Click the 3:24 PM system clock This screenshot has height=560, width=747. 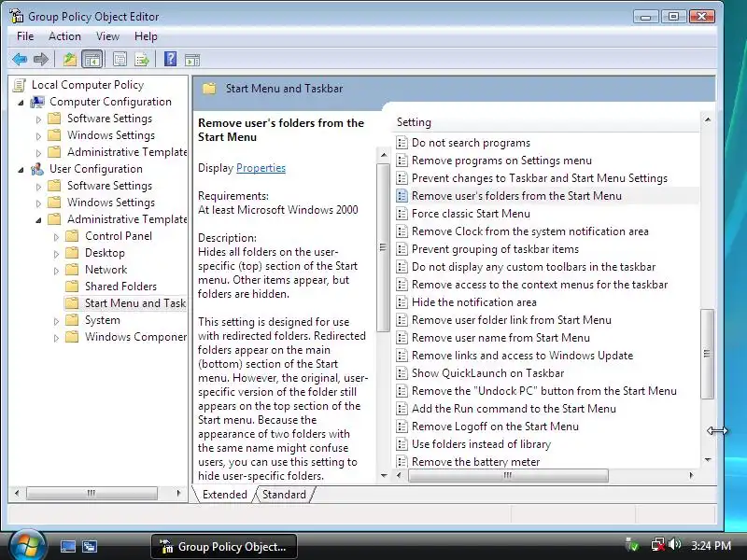pos(711,546)
